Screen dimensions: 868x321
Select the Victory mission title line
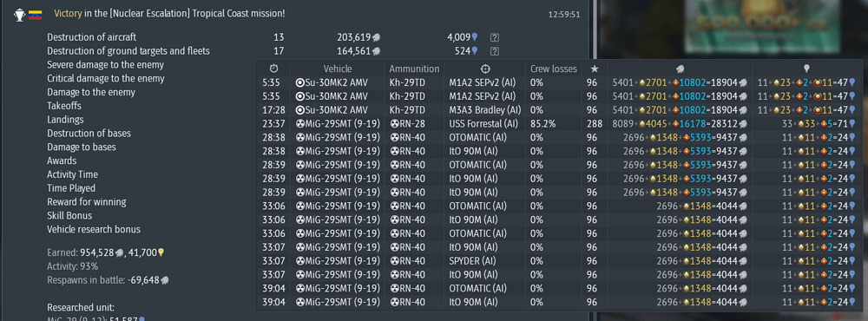point(170,13)
